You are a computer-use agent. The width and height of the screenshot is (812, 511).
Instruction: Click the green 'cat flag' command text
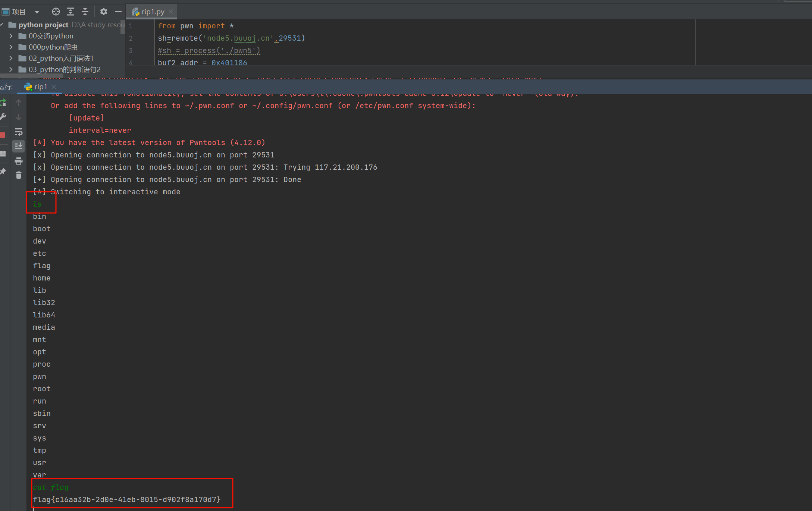[x=51, y=487]
